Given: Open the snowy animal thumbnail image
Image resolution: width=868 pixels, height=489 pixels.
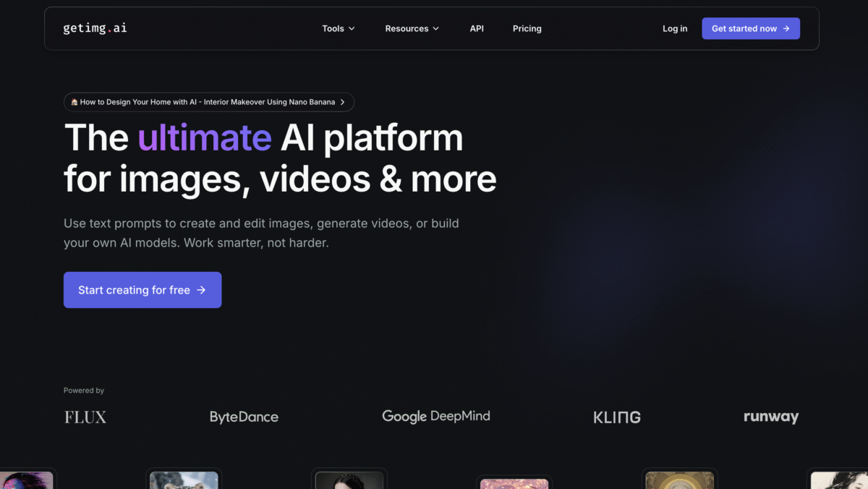Looking at the screenshot, I should click(x=184, y=480).
